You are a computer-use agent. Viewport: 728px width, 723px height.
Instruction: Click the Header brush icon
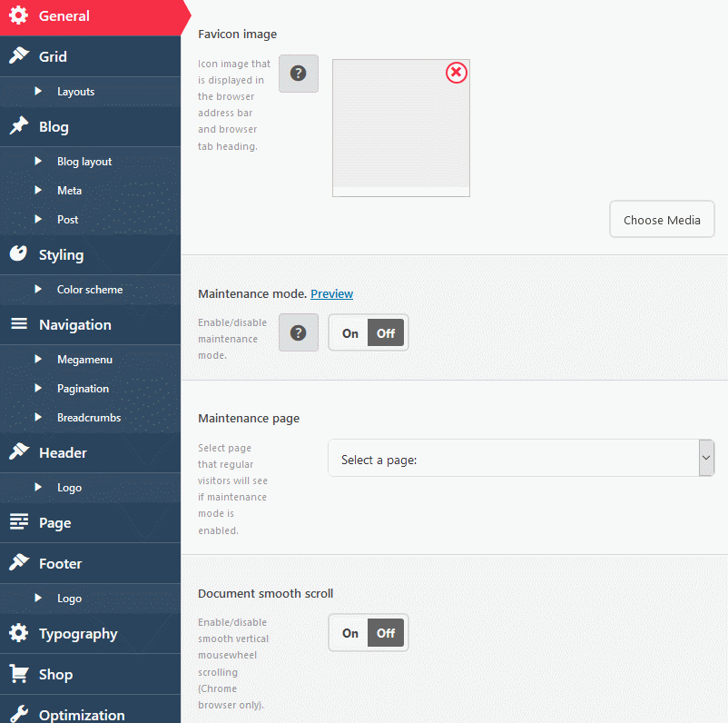click(x=18, y=451)
